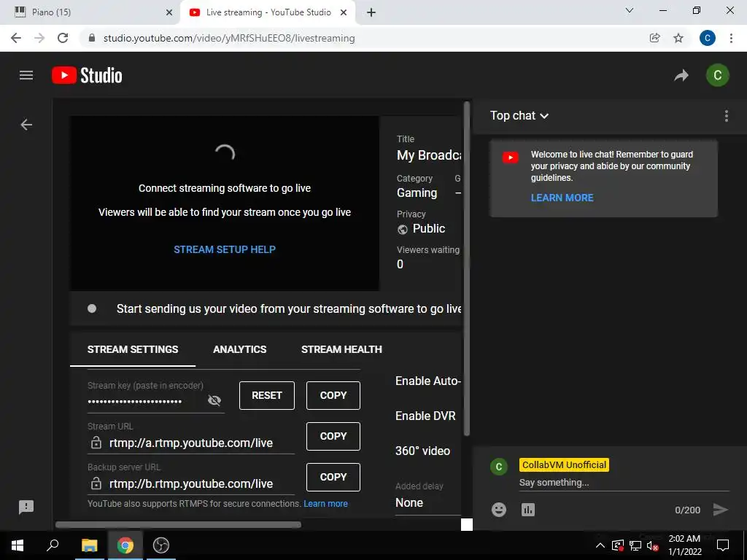The width and height of the screenshot is (747, 560).
Task: Open Windows taskbar search
Action: (x=53, y=545)
